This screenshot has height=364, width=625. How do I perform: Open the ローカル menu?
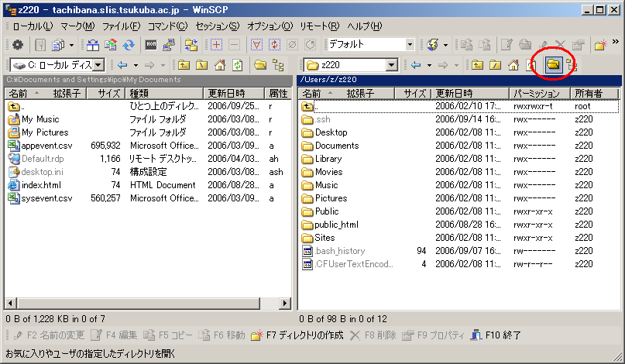(33, 26)
